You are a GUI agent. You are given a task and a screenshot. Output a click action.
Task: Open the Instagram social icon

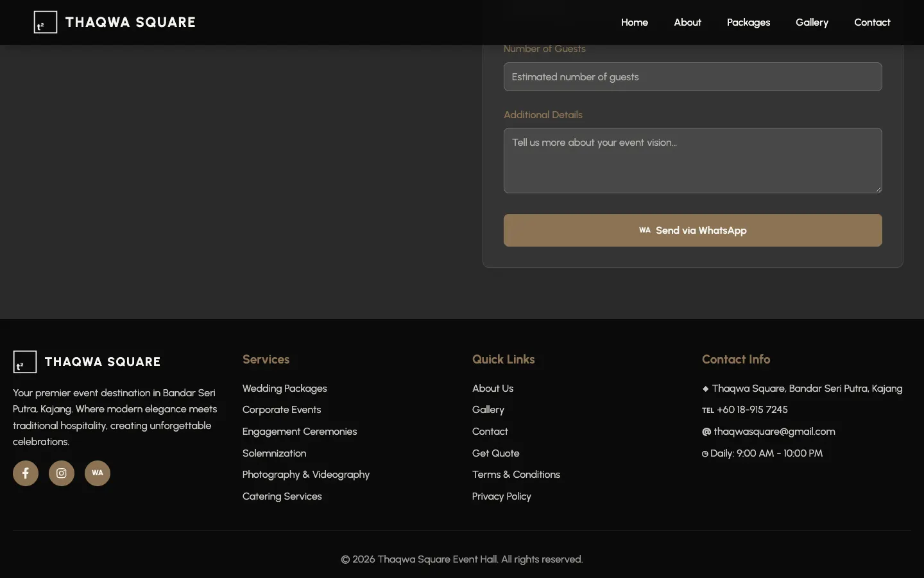point(62,473)
